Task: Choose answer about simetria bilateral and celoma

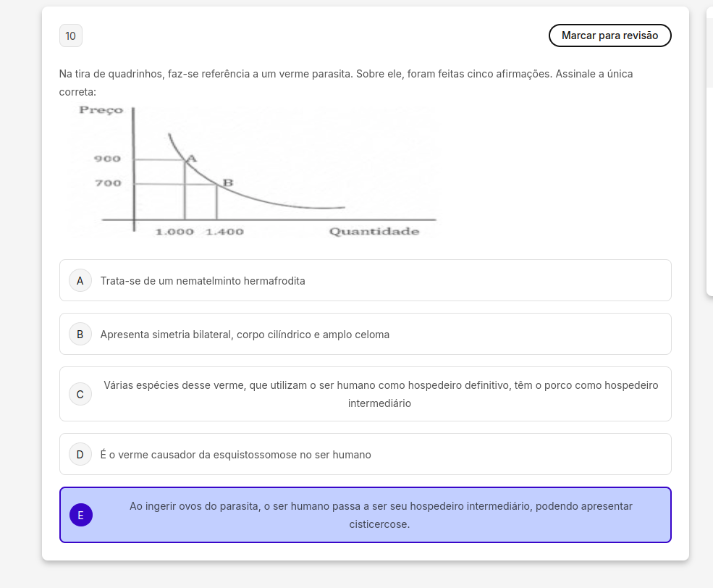Action: point(245,335)
